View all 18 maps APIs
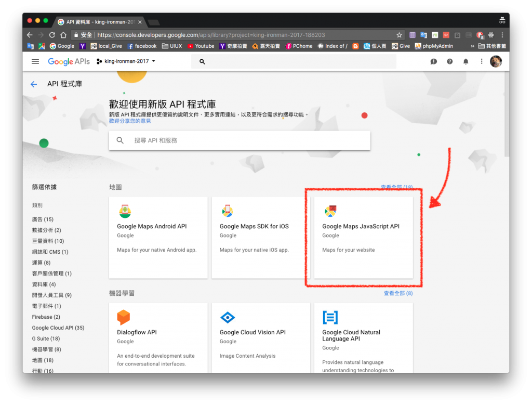Screen dimensions: 532x405 point(396,187)
